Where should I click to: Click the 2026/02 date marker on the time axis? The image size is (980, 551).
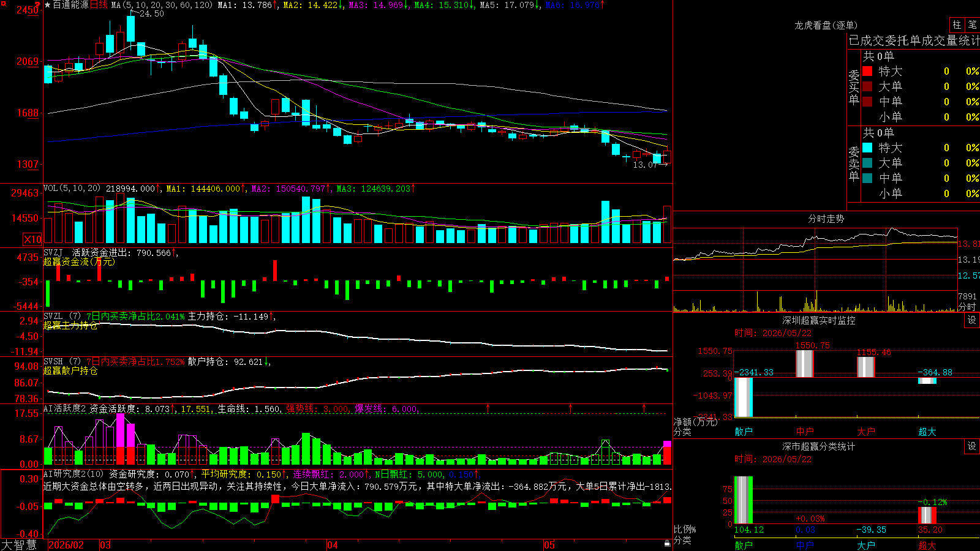pos(66,545)
